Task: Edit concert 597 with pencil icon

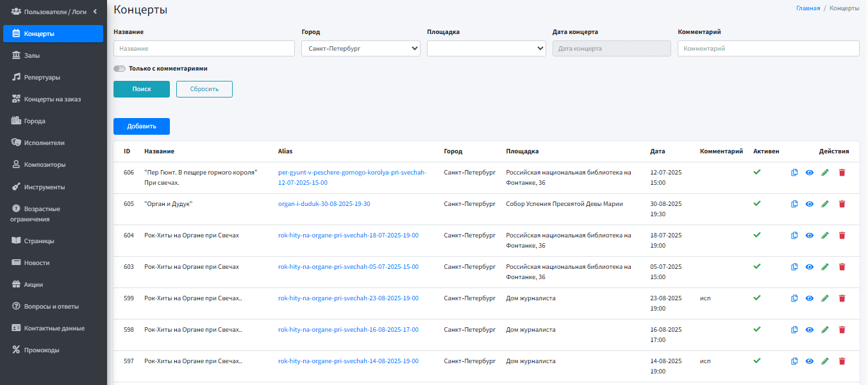Action: click(x=825, y=361)
